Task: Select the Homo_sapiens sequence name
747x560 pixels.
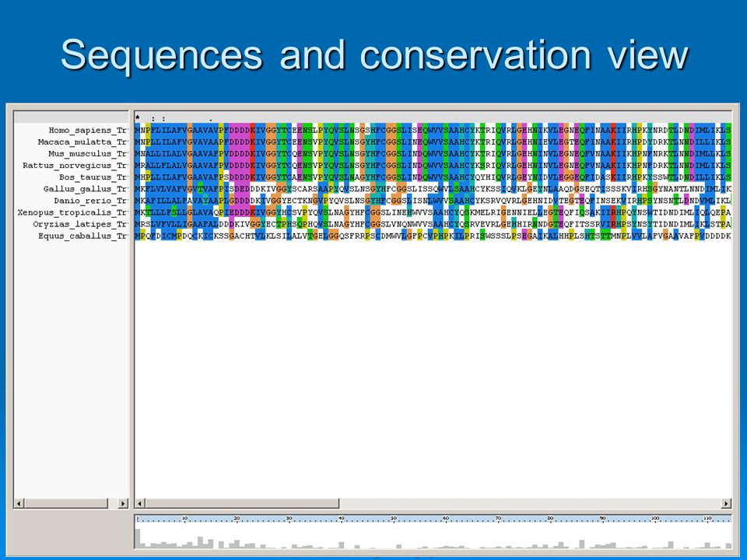Action: (88, 130)
